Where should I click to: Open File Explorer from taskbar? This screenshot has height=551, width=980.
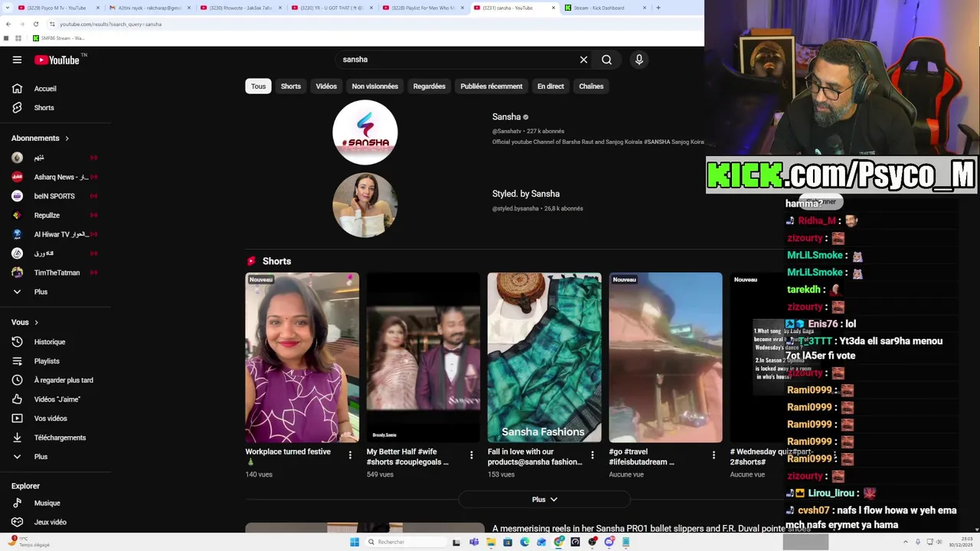coord(491,542)
